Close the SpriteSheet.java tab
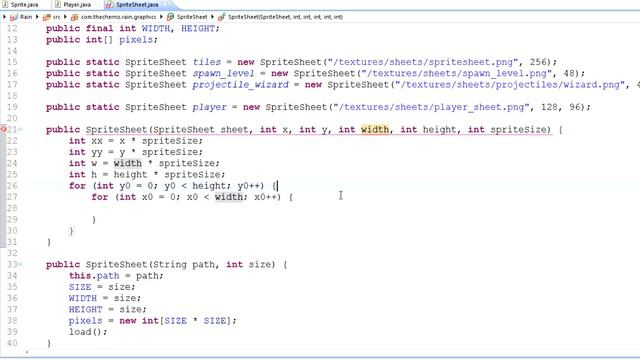Viewport: 640px width, 360px height. 166,5
